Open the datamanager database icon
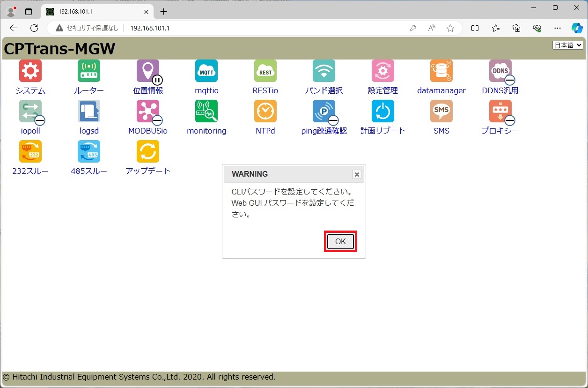Viewport: 588px width, 388px height. click(441, 71)
